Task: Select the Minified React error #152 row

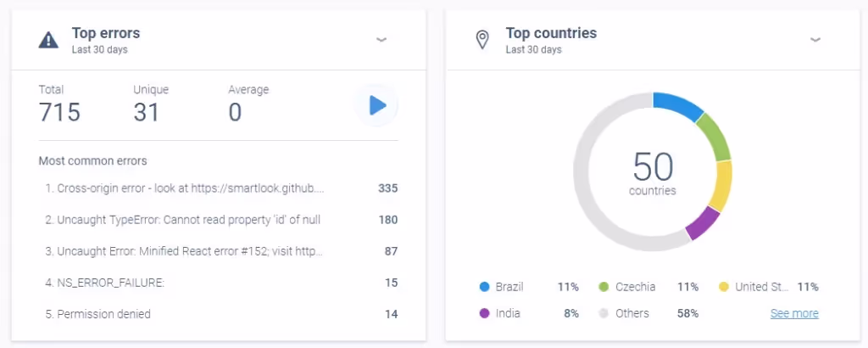Action: click(221, 251)
